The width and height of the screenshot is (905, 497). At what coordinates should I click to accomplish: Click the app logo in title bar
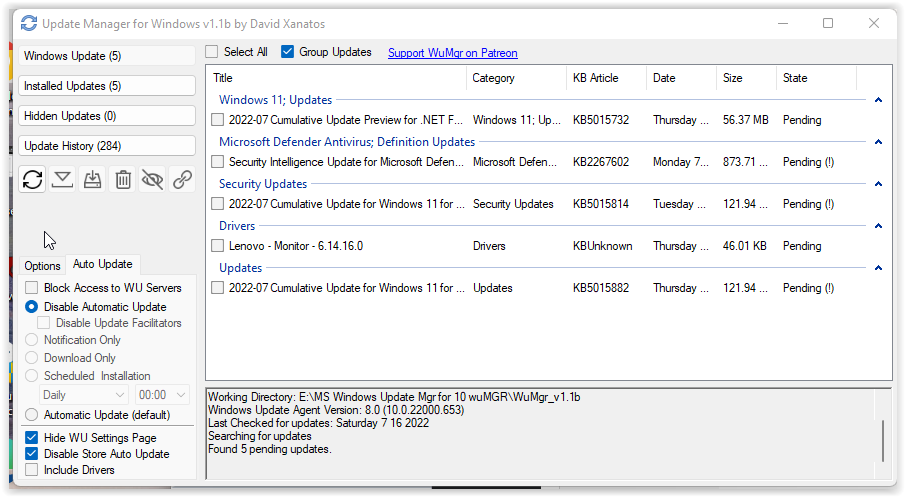click(29, 23)
